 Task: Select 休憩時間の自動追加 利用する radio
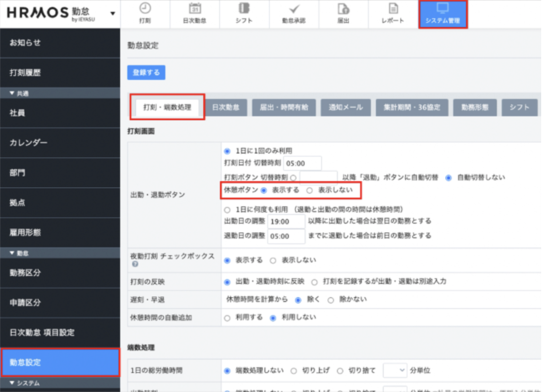point(227,318)
